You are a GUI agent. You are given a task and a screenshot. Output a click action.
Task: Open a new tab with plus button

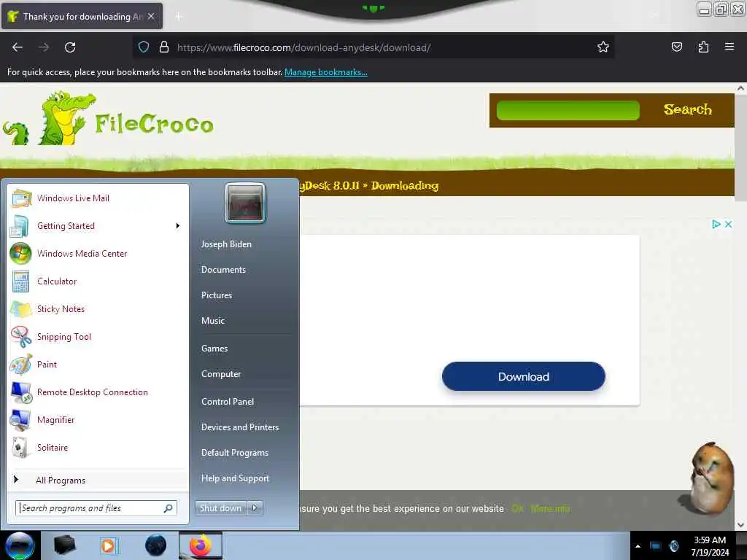click(x=179, y=16)
